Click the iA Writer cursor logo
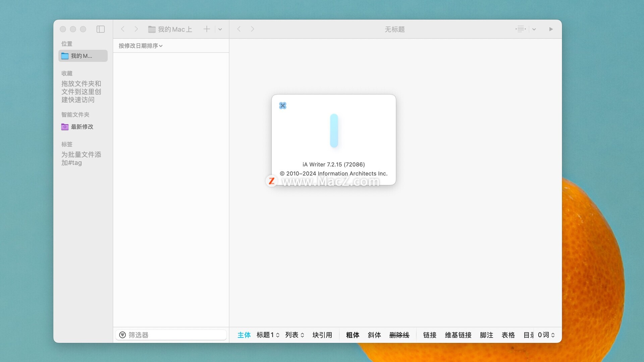 point(334,131)
